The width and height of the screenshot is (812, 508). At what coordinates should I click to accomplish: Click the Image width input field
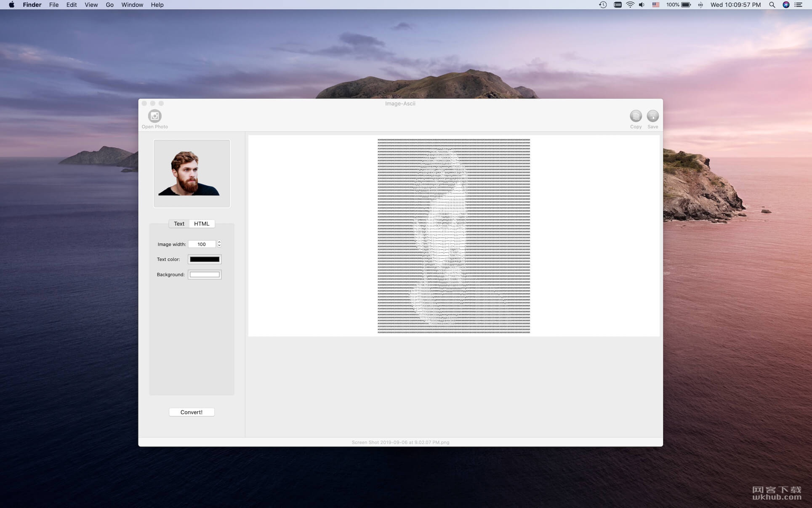tap(202, 244)
